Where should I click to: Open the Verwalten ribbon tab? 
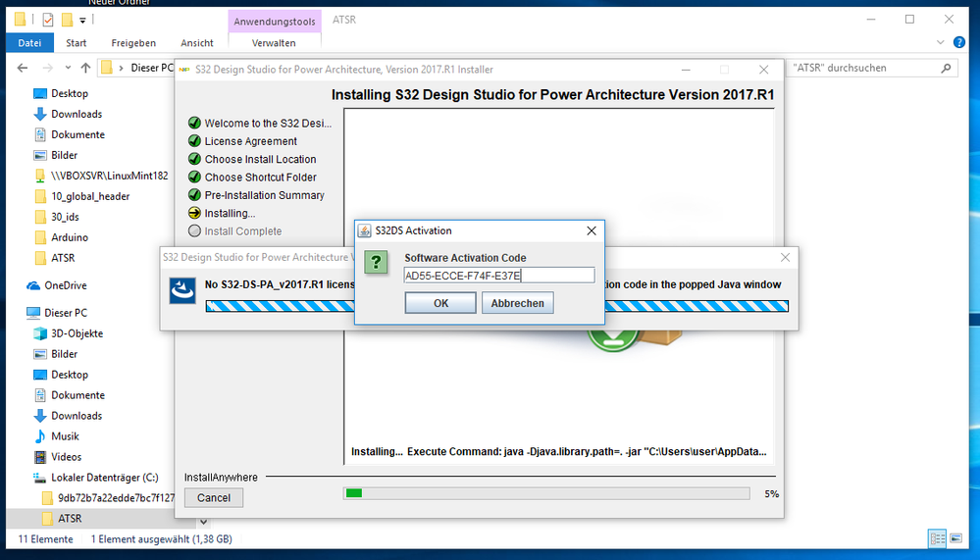274,42
